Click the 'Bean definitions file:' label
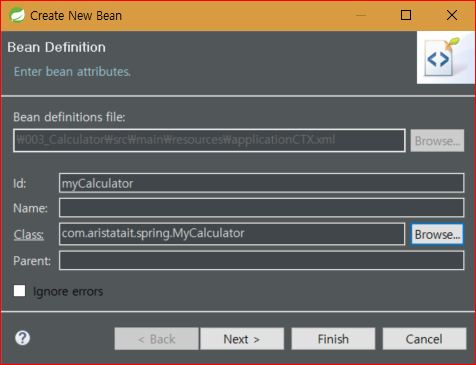Image resolution: width=476 pixels, height=365 pixels. click(x=69, y=117)
